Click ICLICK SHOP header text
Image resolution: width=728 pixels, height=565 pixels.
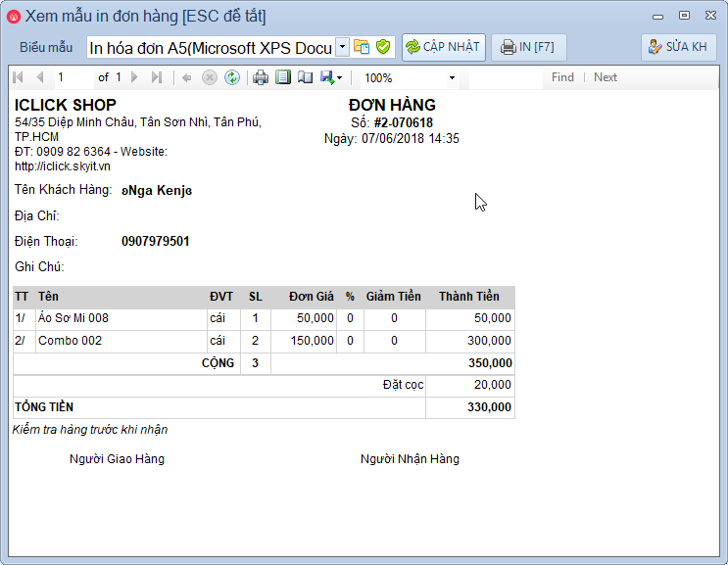[x=66, y=105]
